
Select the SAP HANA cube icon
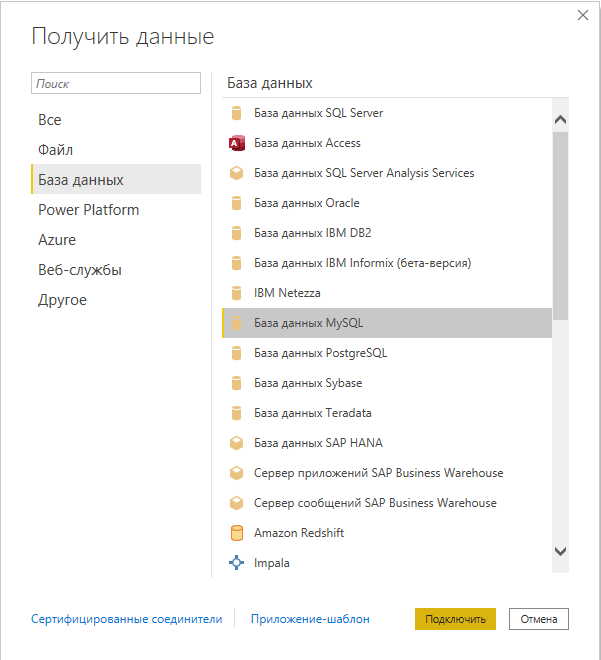(237, 443)
